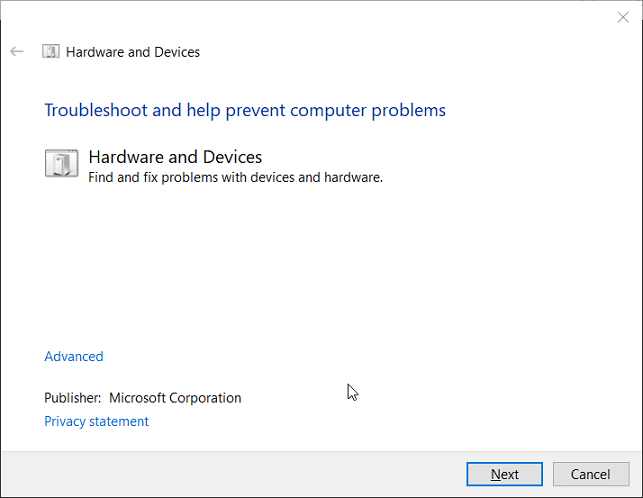Select the large Hardware and Devices troubleshooter icon

[61, 164]
